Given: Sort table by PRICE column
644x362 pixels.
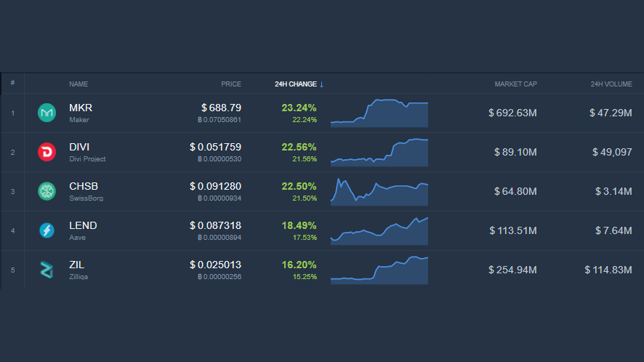Looking at the screenshot, I should 231,84.
